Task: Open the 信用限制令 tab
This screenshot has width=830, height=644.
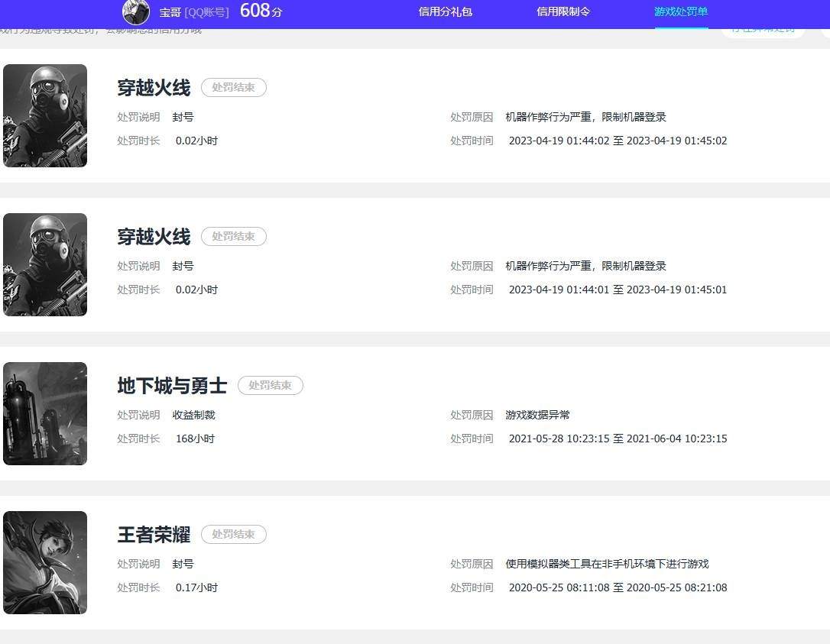Action: (563, 11)
